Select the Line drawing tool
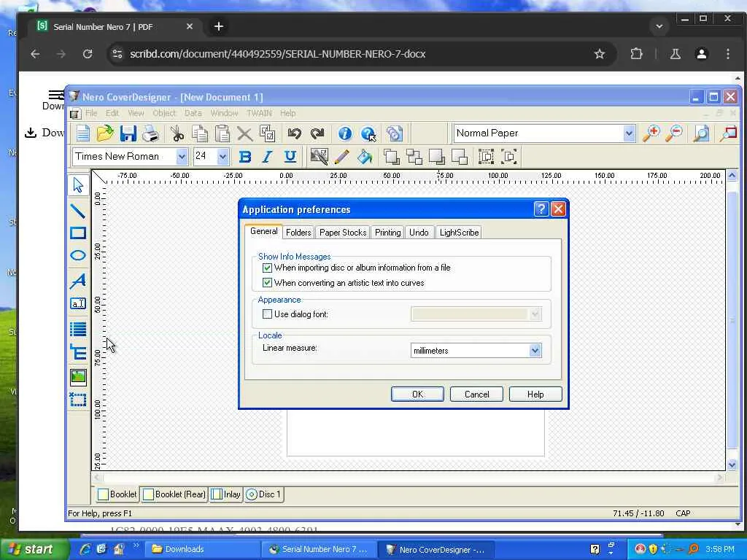The width and height of the screenshot is (747, 560). [x=78, y=210]
